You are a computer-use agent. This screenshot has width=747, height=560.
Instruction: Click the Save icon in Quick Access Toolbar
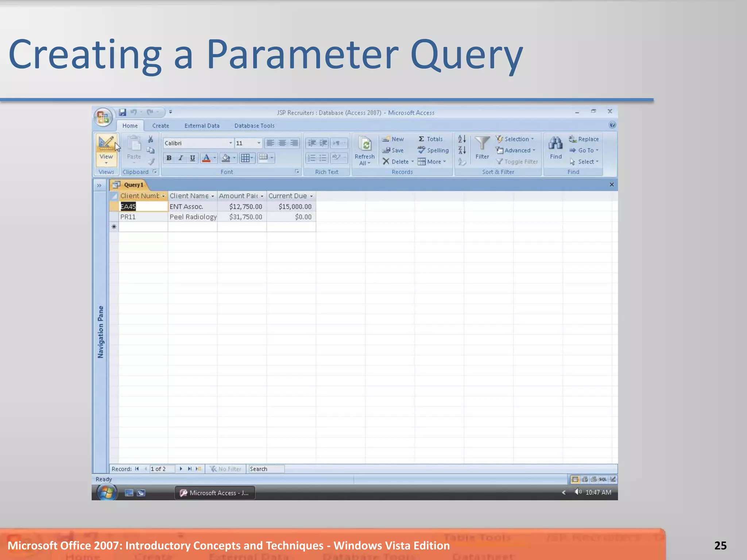[x=123, y=112]
